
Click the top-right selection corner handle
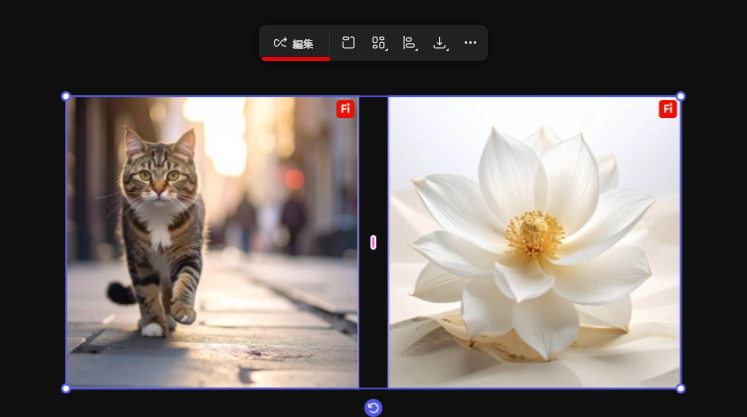(x=681, y=96)
